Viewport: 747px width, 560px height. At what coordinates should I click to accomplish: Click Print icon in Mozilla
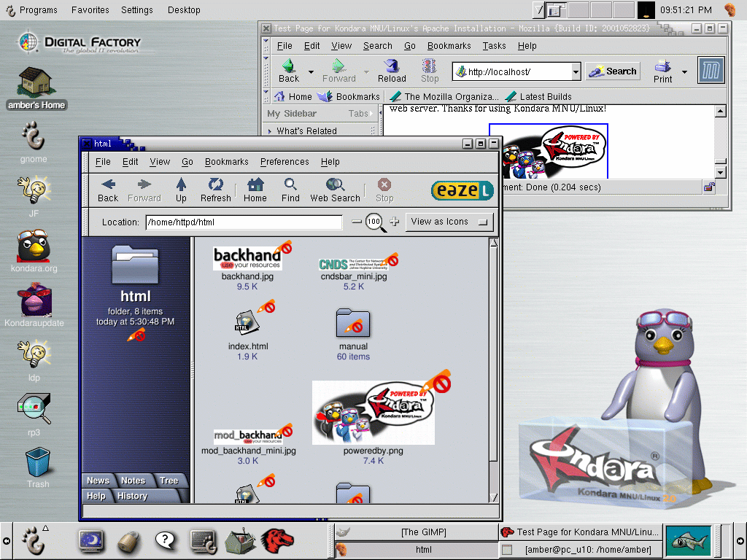(x=662, y=71)
